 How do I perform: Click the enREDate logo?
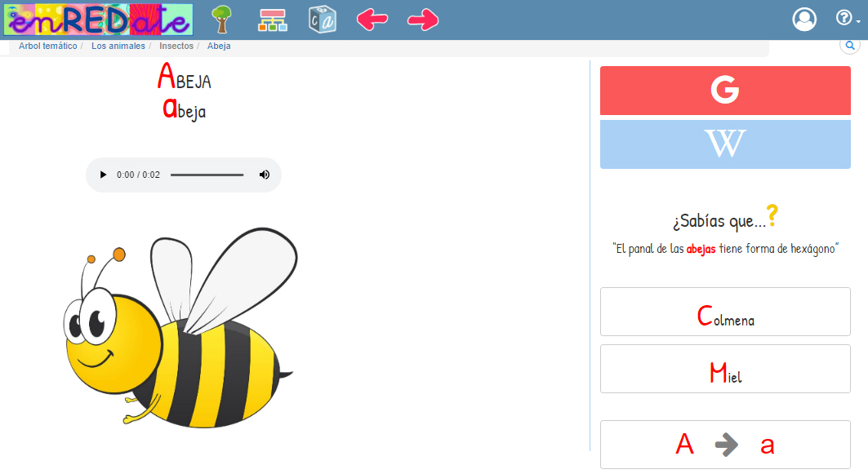(98, 20)
